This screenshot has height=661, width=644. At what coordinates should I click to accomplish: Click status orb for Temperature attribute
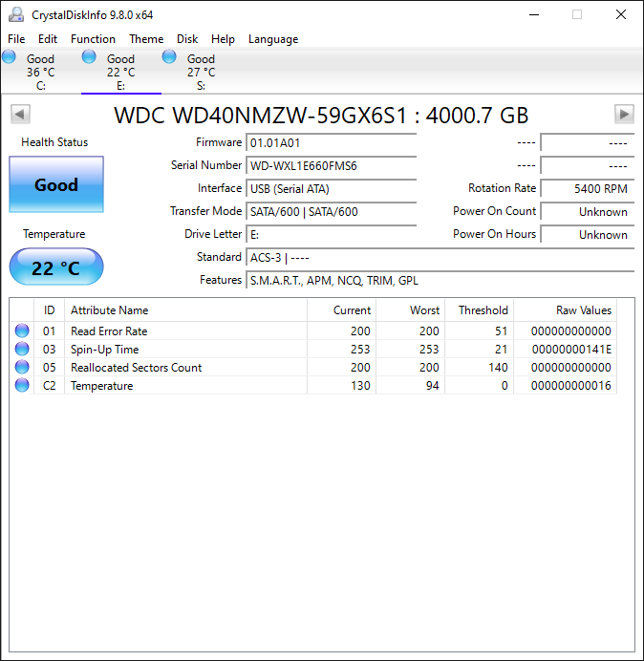pyautogui.click(x=22, y=385)
